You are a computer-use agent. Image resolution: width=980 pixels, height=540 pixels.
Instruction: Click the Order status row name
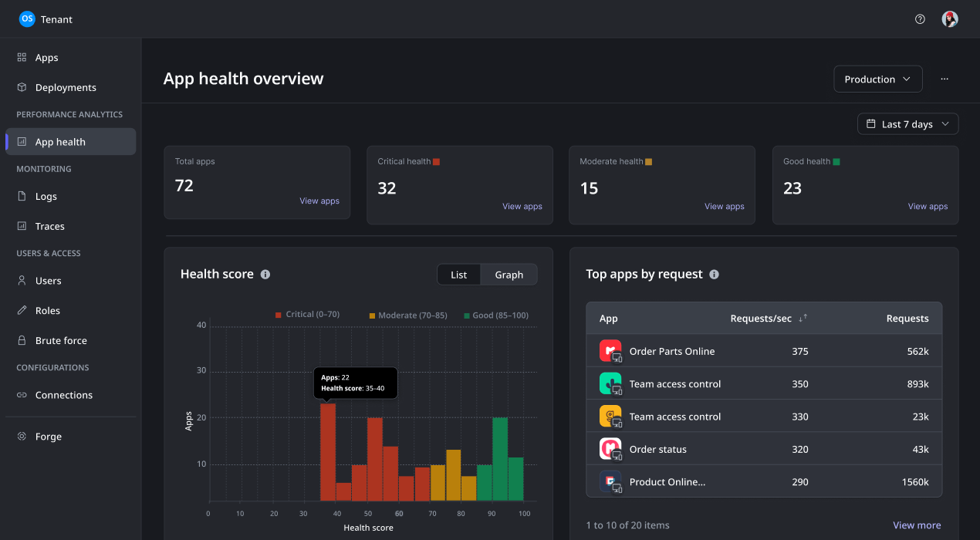pyautogui.click(x=657, y=449)
